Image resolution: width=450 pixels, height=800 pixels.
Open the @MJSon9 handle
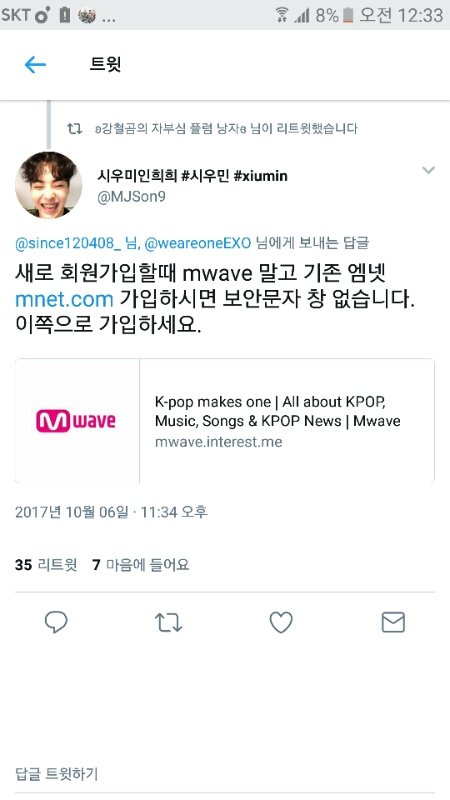click(131, 197)
